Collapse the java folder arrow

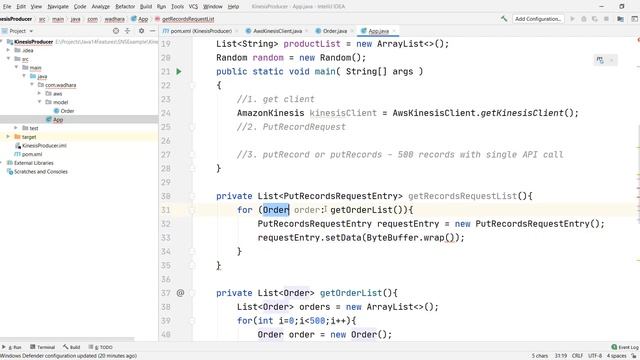pyautogui.click(x=24, y=76)
